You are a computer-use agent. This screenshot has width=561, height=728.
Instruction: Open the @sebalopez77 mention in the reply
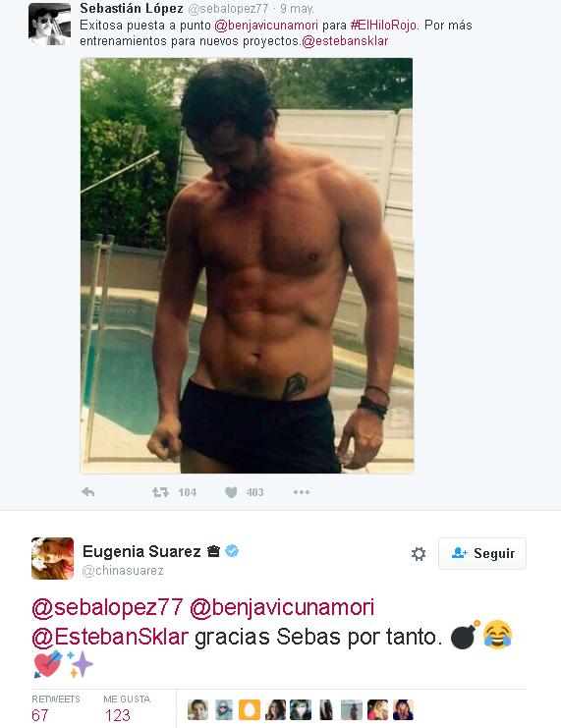pos(108,608)
